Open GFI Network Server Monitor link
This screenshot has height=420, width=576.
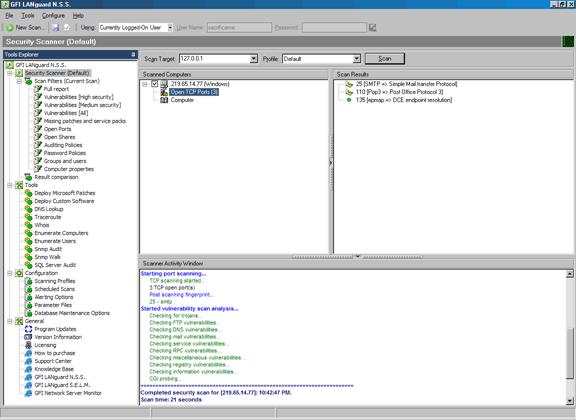(68, 393)
